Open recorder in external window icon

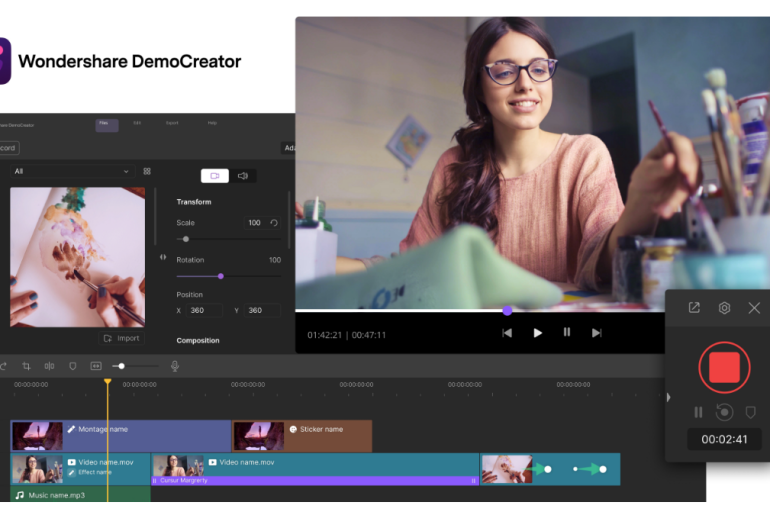[x=694, y=308]
